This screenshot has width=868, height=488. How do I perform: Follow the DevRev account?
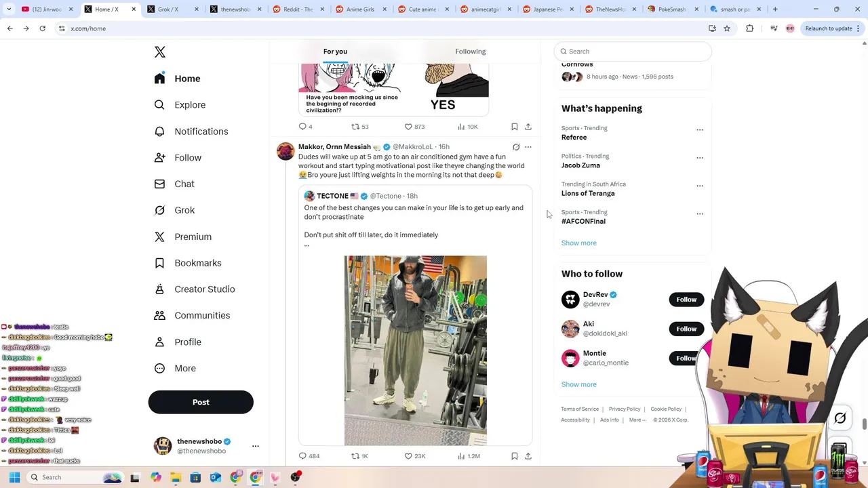686,300
